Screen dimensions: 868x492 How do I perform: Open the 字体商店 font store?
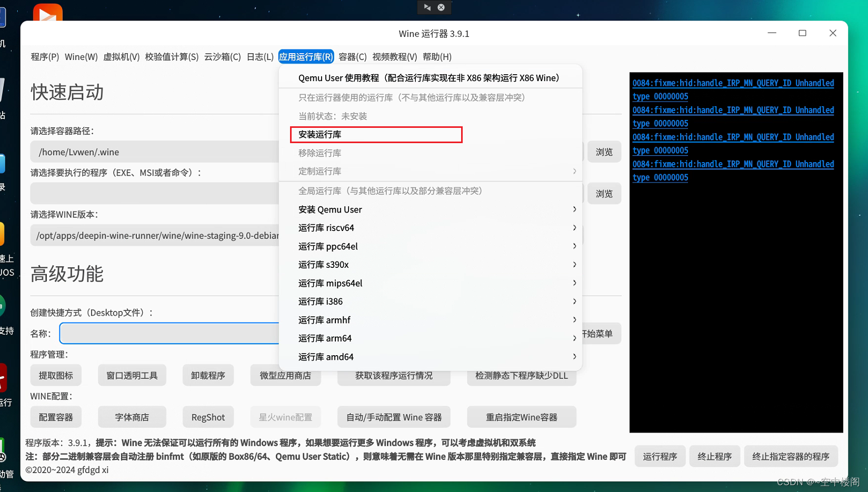pyautogui.click(x=132, y=417)
